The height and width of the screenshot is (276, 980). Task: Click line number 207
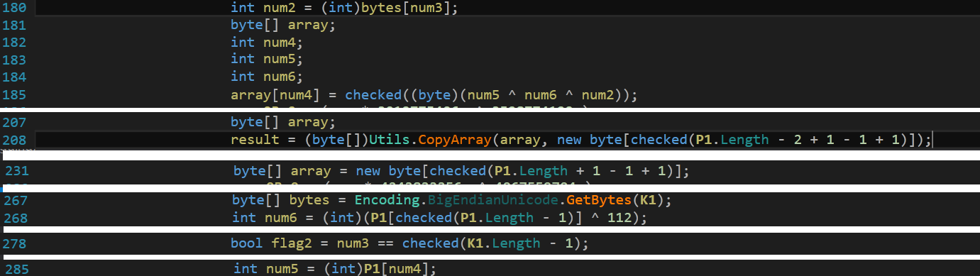point(15,123)
